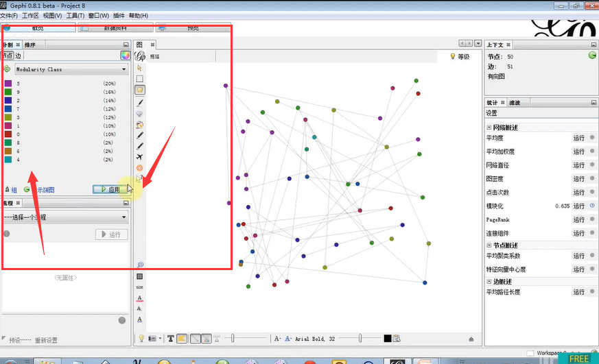Open the Modularity Class dropdown
Image resolution: width=599 pixels, height=364 pixels.
[71, 69]
